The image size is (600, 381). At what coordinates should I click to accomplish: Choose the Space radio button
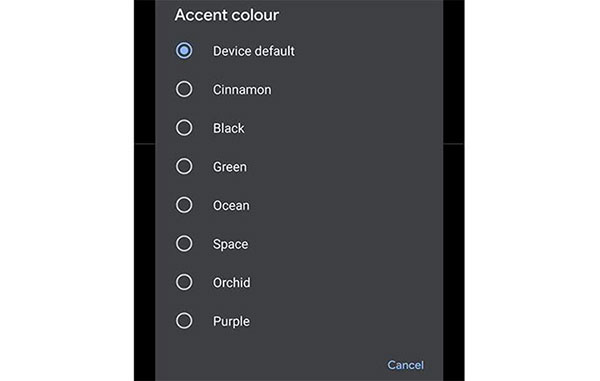(184, 244)
